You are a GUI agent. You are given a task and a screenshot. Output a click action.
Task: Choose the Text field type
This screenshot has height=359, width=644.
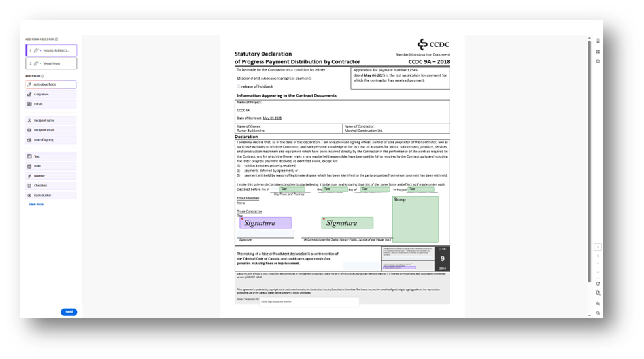[x=51, y=157]
